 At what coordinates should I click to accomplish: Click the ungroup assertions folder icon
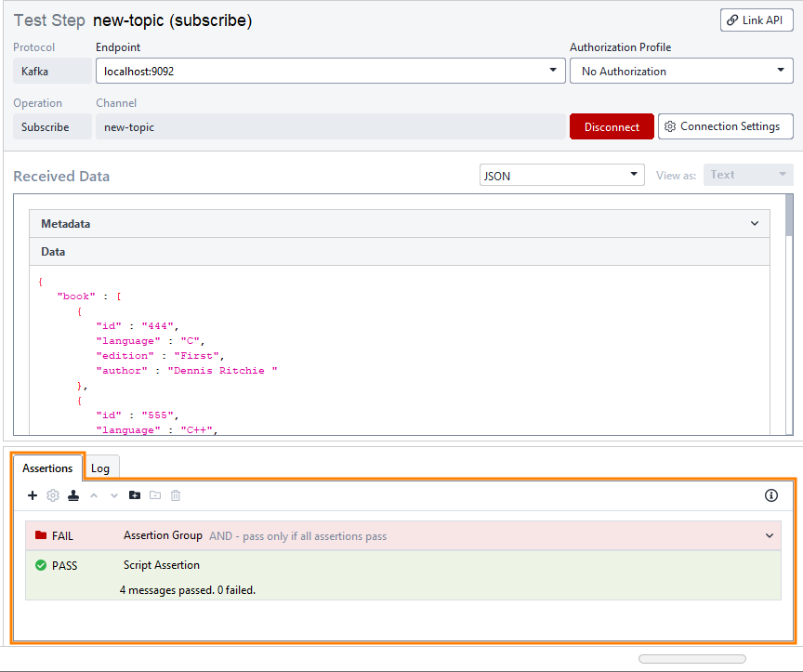click(155, 495)
